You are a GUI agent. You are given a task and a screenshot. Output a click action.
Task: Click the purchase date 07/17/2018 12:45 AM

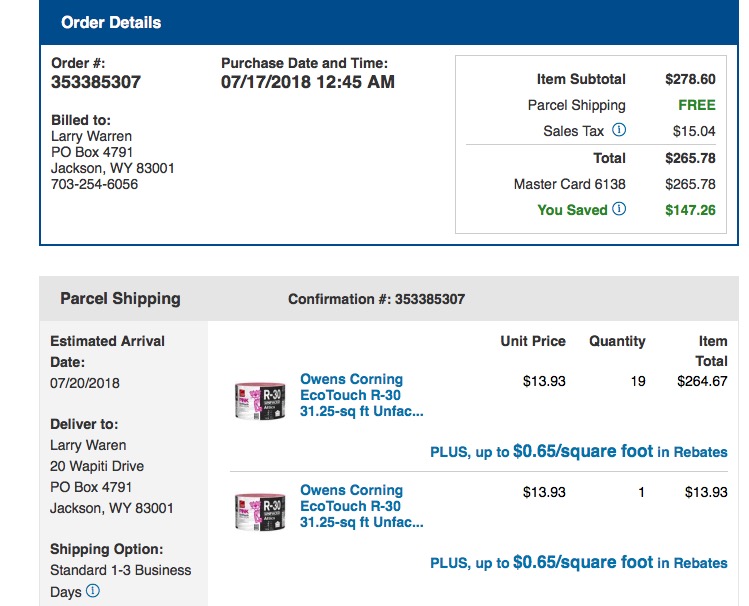point(308,82)
